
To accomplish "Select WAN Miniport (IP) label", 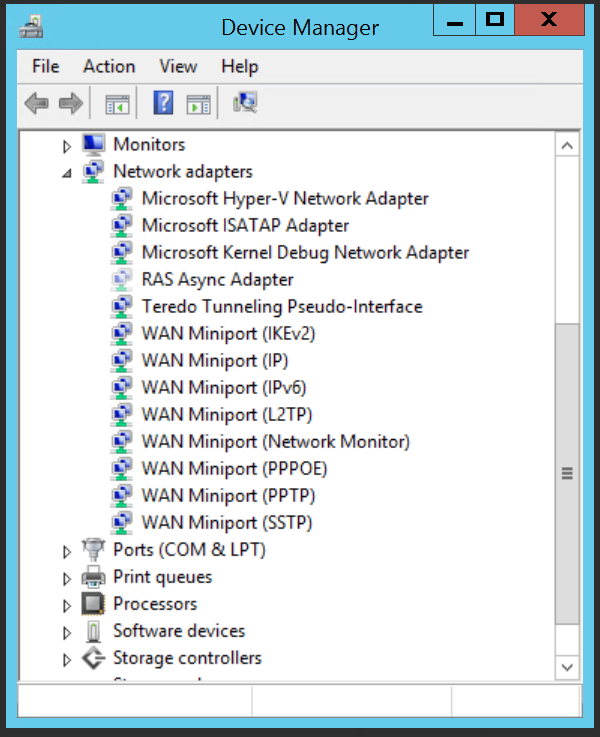I will [x=215, y=361].
